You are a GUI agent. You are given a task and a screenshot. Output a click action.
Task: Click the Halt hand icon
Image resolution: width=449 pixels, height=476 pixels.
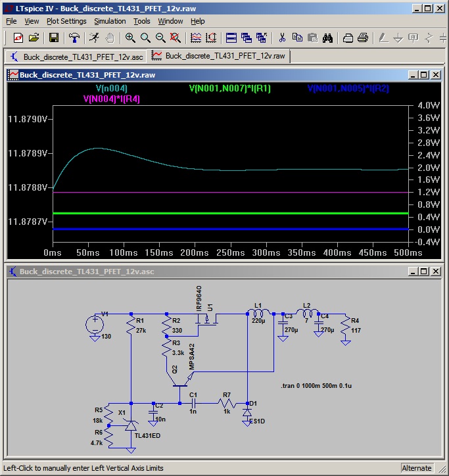click(110, 37)
